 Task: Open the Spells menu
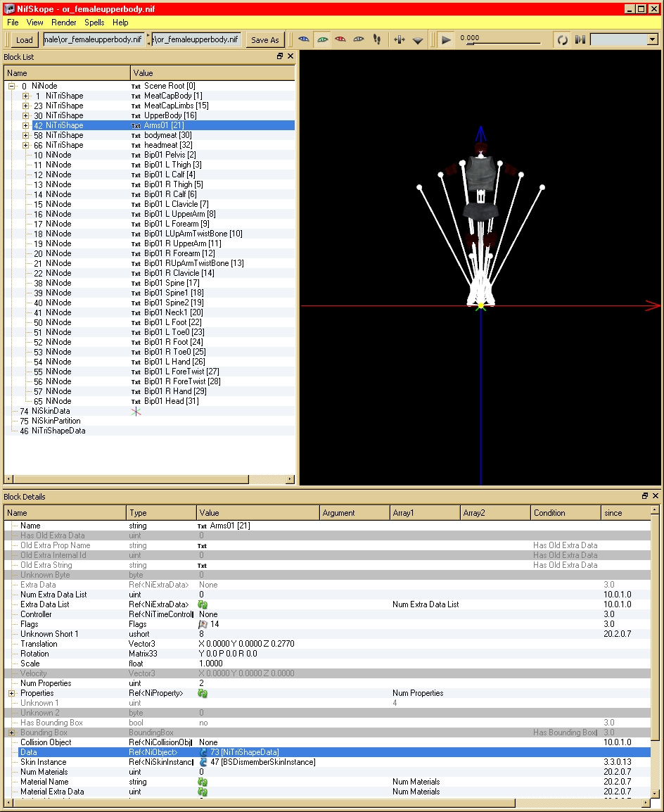pos(94,23)
